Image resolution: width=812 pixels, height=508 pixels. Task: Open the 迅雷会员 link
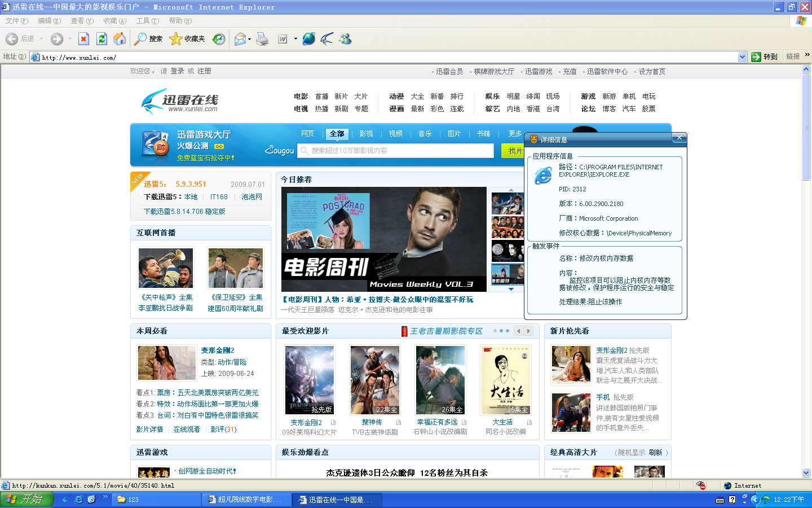coord(449,72)
